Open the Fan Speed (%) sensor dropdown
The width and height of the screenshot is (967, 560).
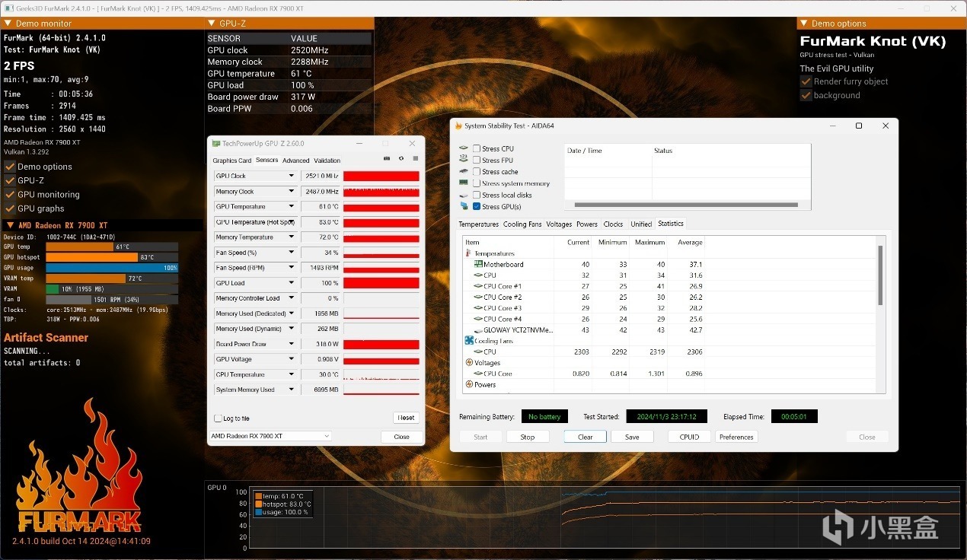(291, 252)
